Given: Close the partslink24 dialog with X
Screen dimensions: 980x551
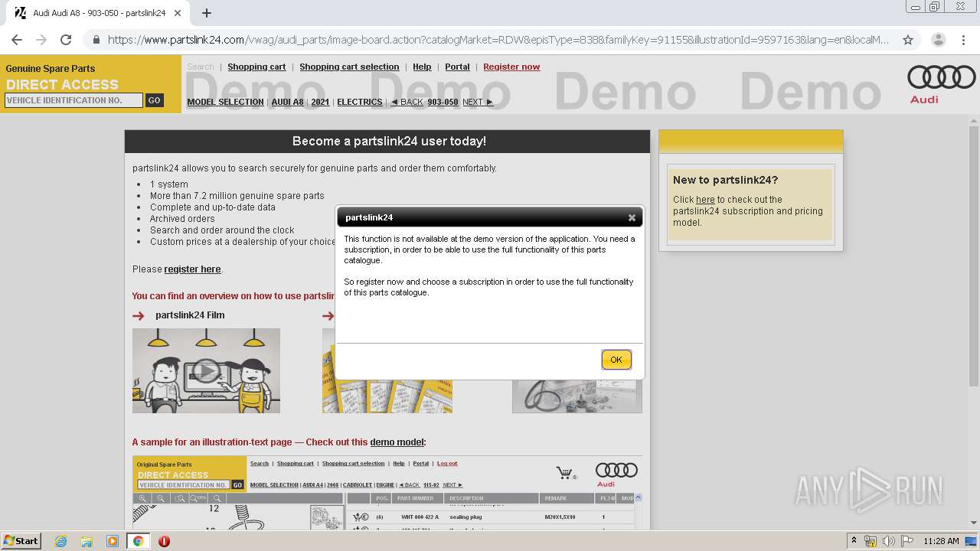Looking at the screenshot, I should click(632, 217).
